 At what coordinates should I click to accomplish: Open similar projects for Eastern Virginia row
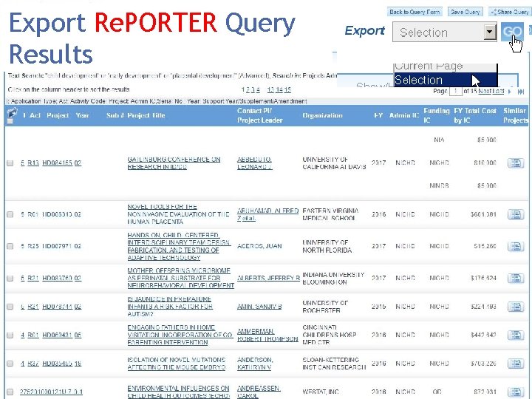[516, 214]
